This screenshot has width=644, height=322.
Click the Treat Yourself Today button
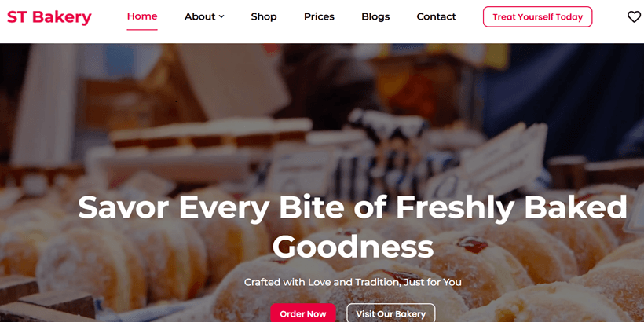538,16
